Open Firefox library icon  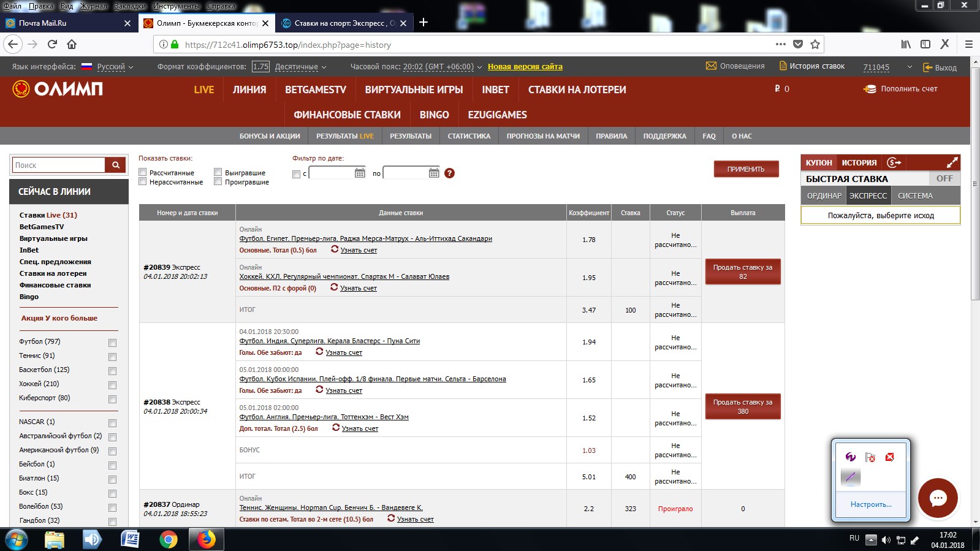pyautogui.click(x=906, y=44)
